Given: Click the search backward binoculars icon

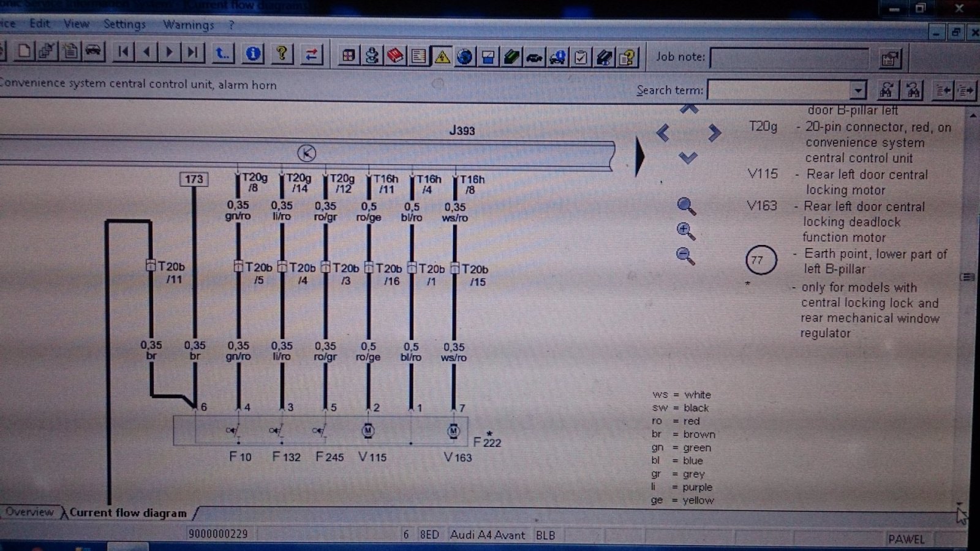Looking at the screenshot, I should coord(913,91).
